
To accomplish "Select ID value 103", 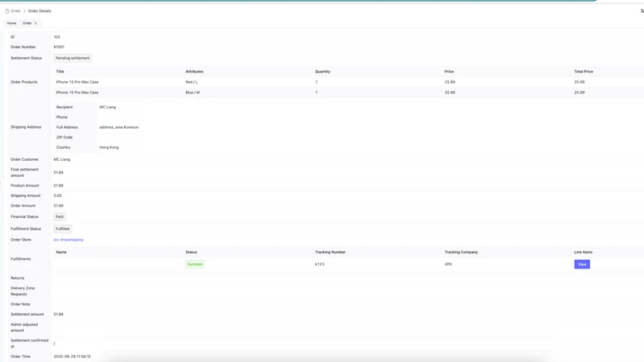I will (x=56, y=37).
